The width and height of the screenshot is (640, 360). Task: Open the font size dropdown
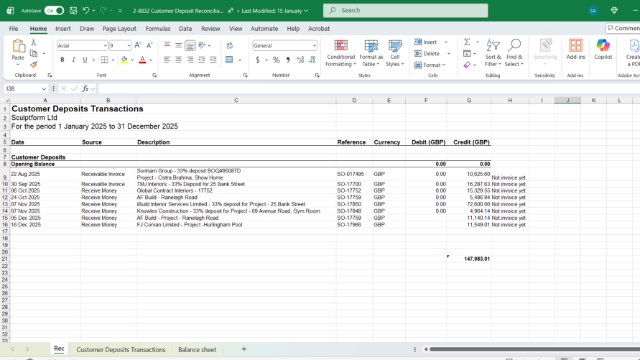[x=129, y=46]
